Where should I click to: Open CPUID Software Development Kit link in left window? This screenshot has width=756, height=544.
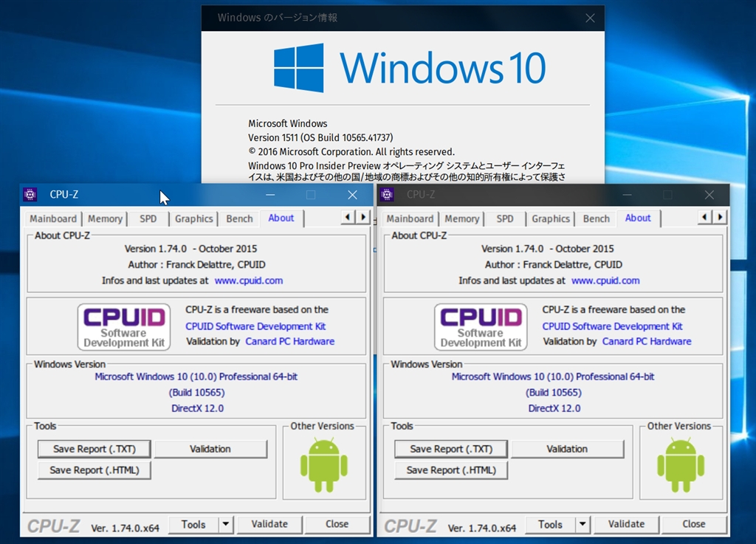(x=255, y=326)
